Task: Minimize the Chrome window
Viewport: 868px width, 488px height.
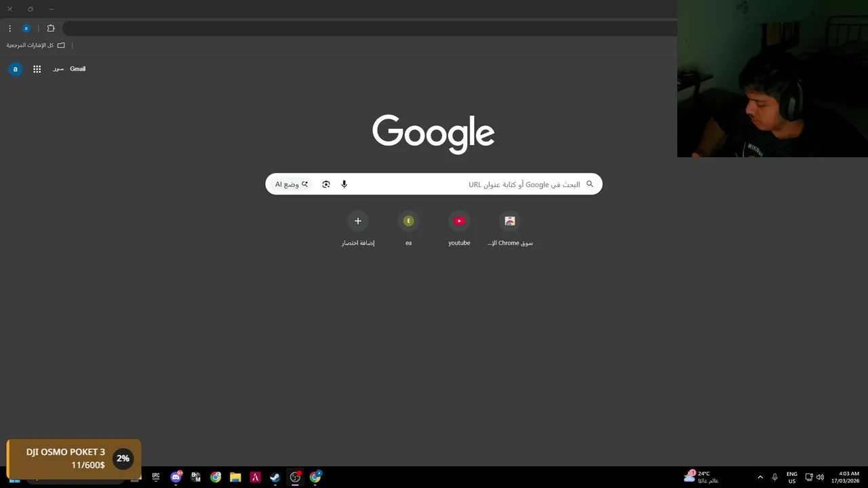Action: coord(51,9)
